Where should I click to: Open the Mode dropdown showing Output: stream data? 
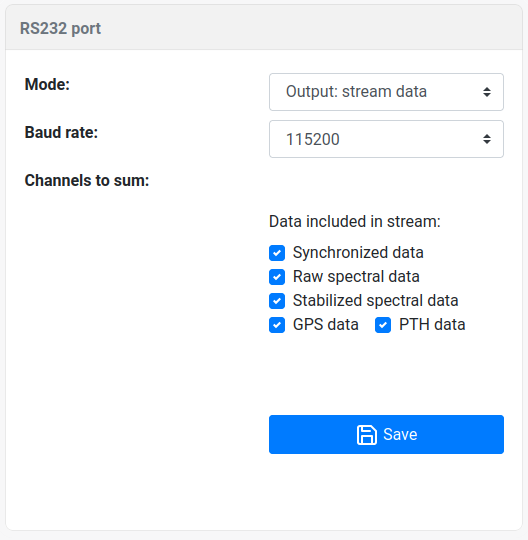(x=386, y=92)
